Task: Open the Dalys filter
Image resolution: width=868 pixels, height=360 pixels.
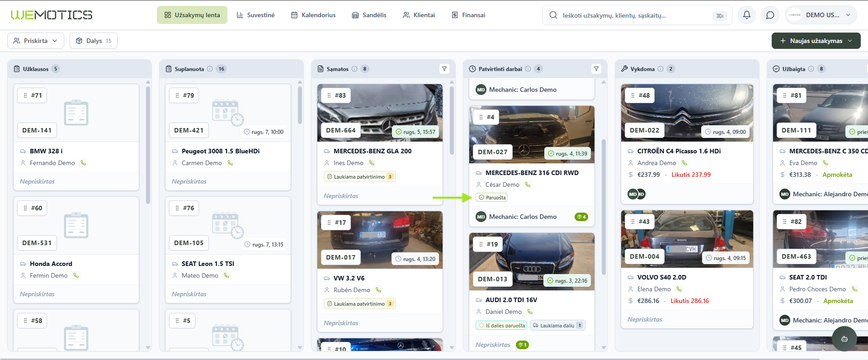Action: [94, 41]
